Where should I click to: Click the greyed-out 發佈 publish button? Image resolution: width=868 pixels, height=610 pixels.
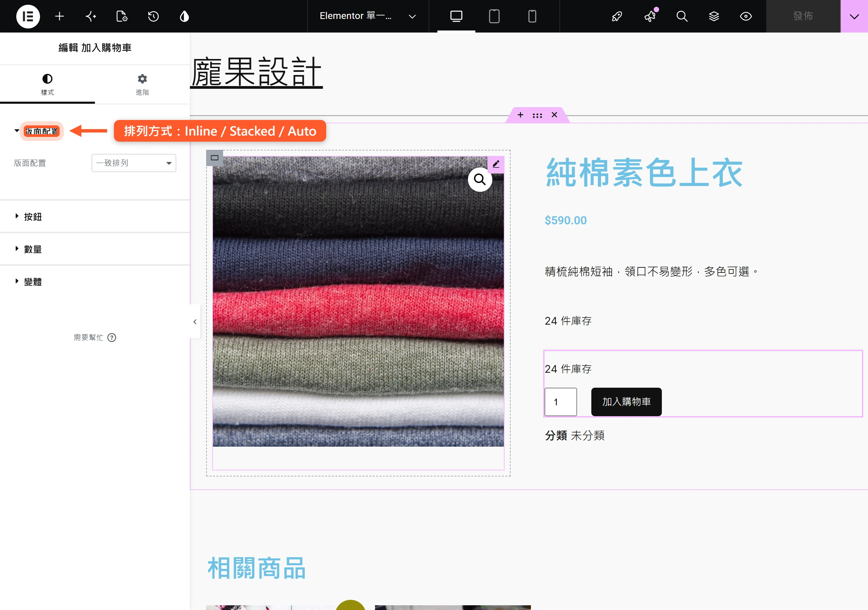tap(803, 16)
